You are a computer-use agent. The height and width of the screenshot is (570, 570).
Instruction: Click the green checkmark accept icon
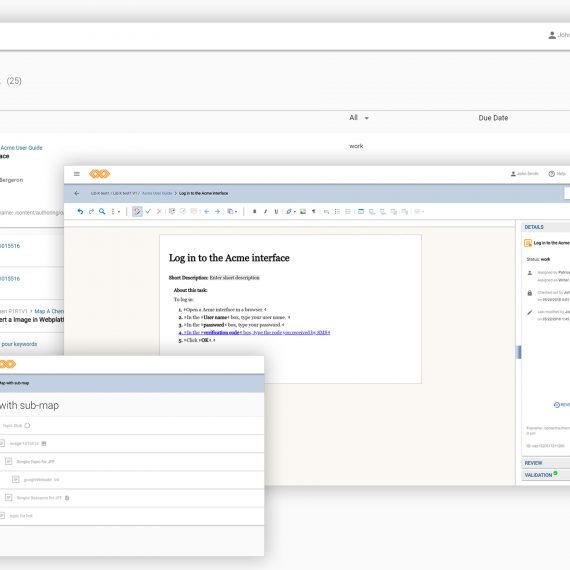(148, 211)
